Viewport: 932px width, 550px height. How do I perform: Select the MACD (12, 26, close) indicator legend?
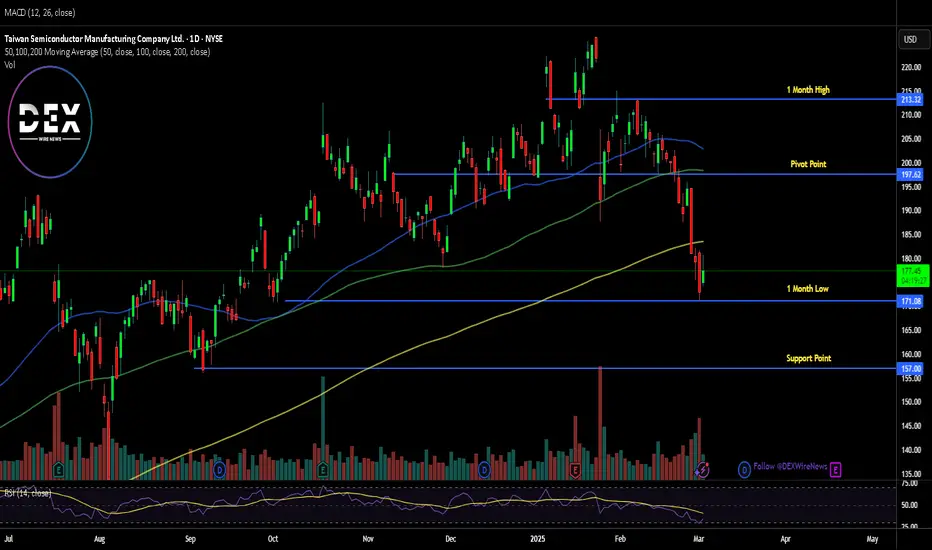[x=40, y=12]
